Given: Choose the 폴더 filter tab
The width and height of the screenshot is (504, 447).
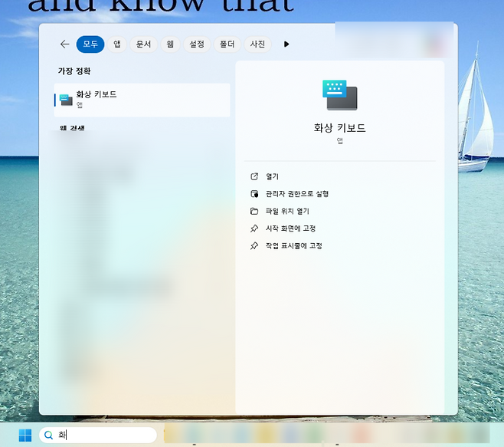Looking at the screenshot, I should click(x=227, y=44).
